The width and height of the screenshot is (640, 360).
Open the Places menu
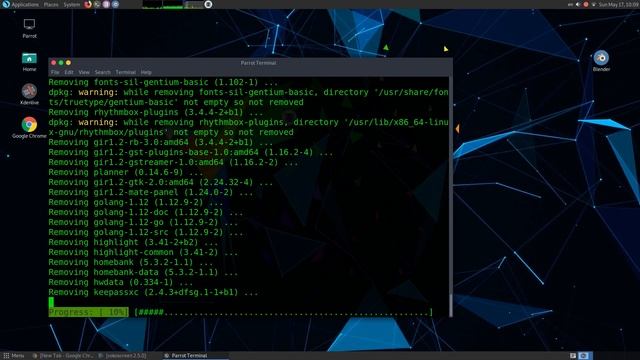tap(51, 4)
